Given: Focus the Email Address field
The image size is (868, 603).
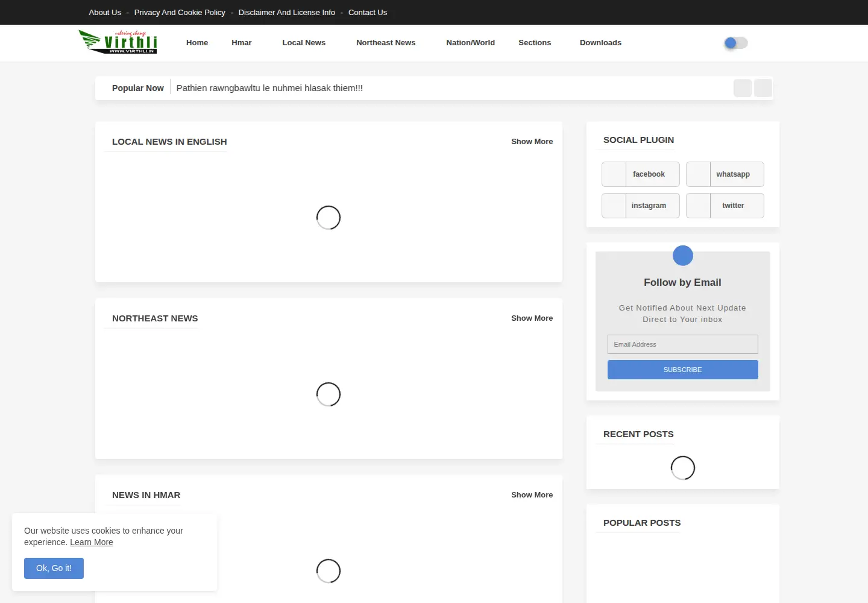Looking at the screenshot, I should pyautogui.click(x=683, y=344).
